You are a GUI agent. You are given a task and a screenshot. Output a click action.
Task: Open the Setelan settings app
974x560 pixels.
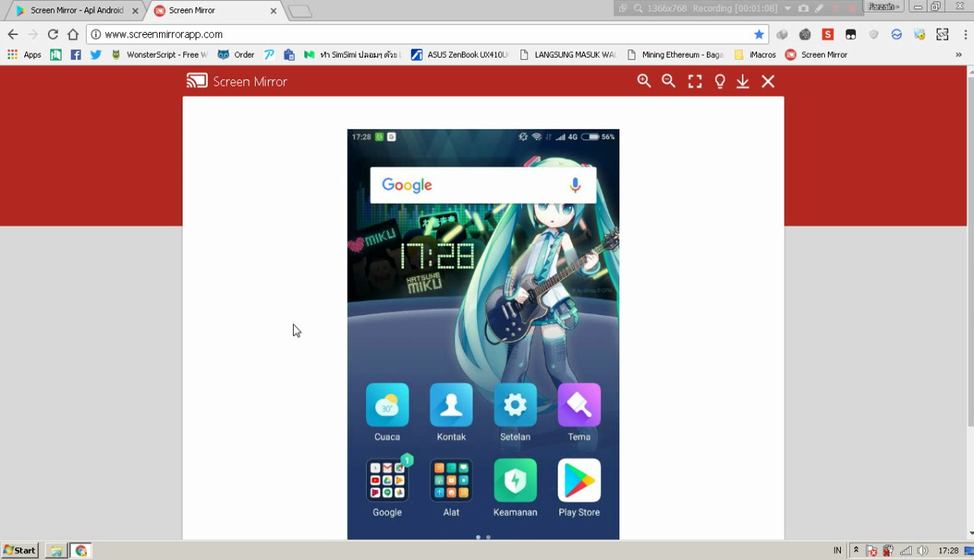click(515, 412)
